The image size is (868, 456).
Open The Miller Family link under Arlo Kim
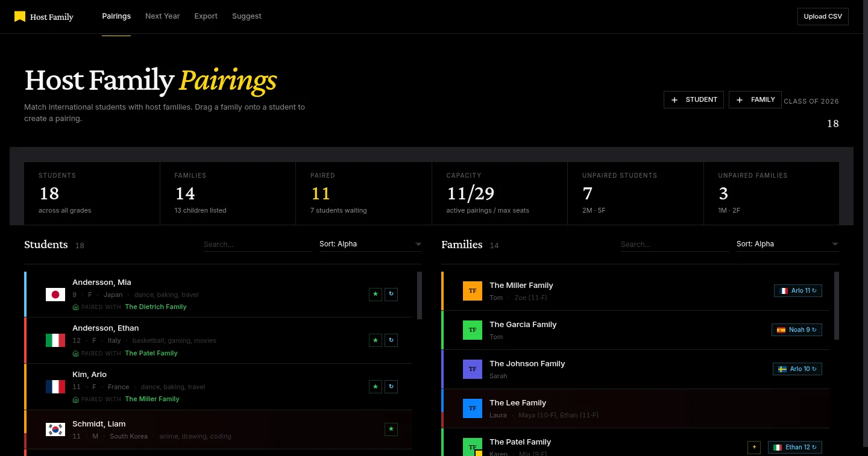point(153,399)
